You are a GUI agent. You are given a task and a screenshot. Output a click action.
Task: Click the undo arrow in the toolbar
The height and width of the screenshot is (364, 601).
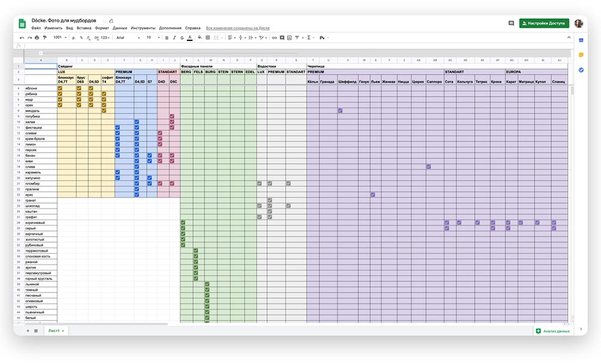[x=22, y=37]
